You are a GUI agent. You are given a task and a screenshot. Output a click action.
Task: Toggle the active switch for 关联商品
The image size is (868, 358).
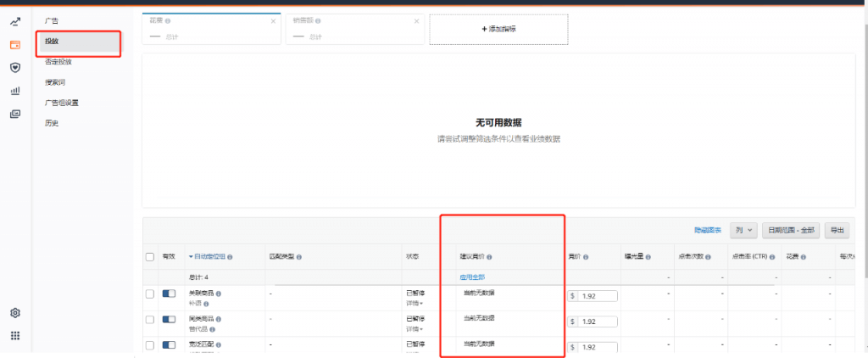[169, 294]
